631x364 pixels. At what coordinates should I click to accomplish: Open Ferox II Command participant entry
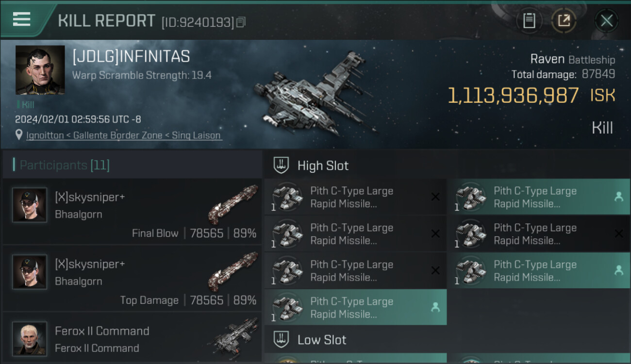pos(132,339)
